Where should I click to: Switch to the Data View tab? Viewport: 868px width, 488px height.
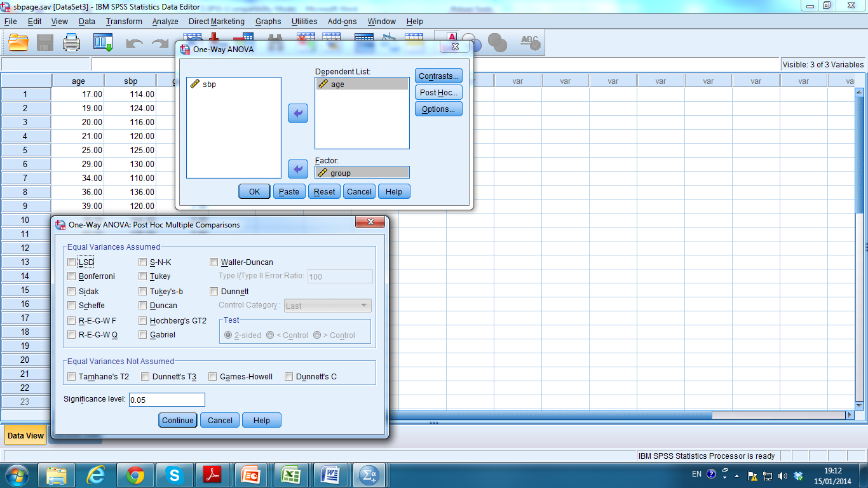tap(25, 435)
